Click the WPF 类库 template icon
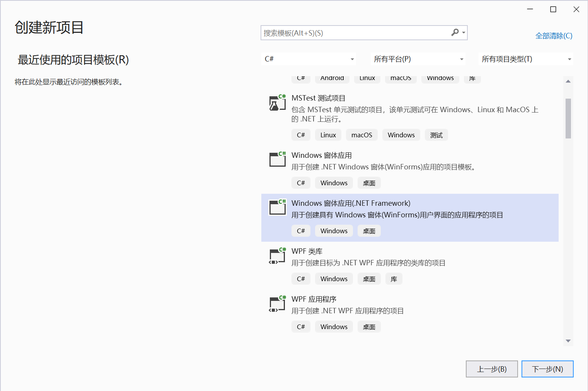The height and width of the screenshot is (391, 588). tap(278, 256)
